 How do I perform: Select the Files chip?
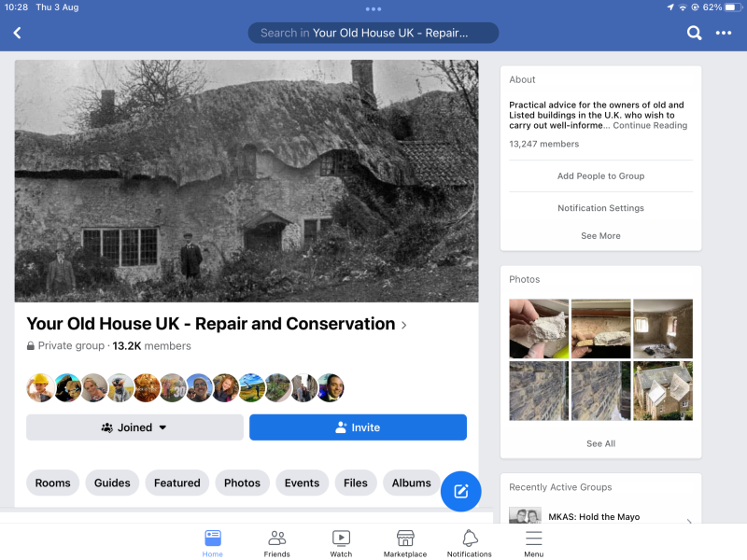pyautogui.click(x=356, y=483)
